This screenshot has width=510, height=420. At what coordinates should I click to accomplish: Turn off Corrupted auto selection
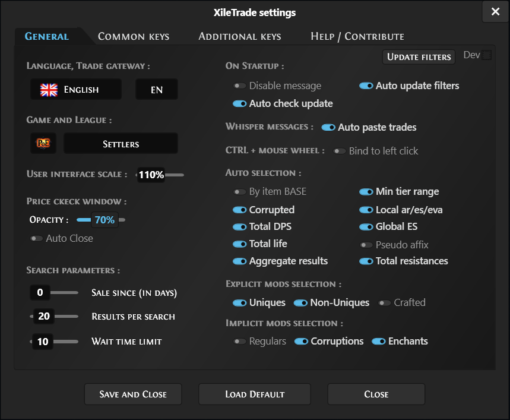point(240,210)
